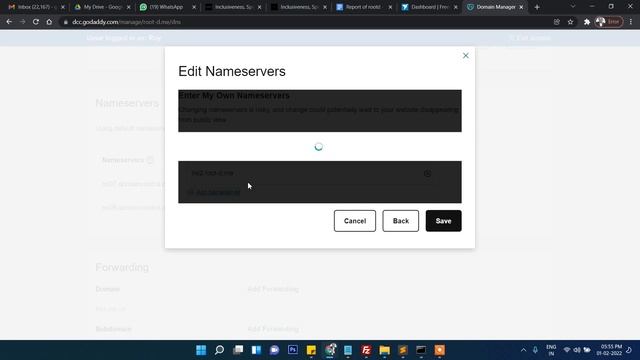The height and width of the screenshot is (360, 640).
Task: Open File Explorer from taskbar
Action: pos(384,350)
